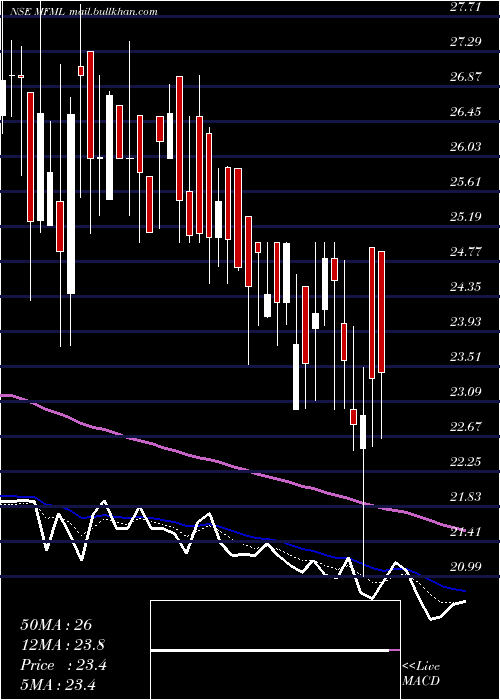This screenshot has height=700, width=500.
Task: Click the 26.87 price axis label
Action: pyautogui.click(x=466, y=76)
